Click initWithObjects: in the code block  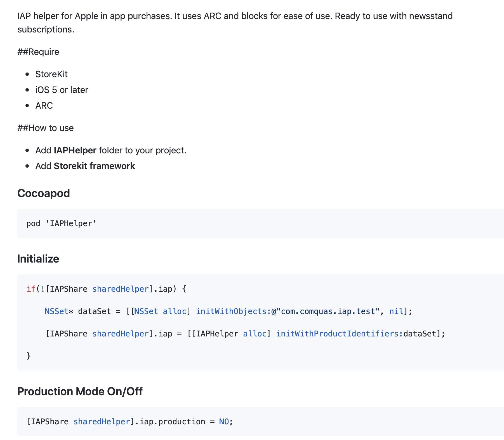click(233, 311)
